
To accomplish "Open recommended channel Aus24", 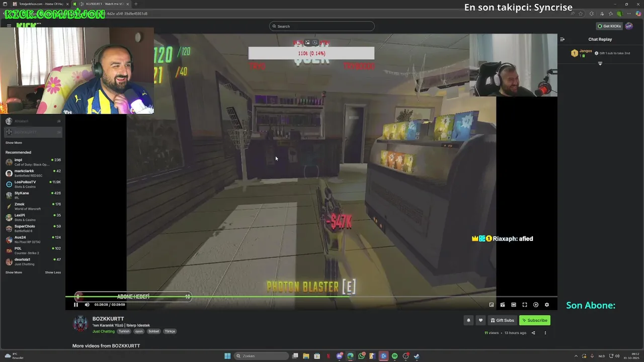I will (x=33, y=239).
